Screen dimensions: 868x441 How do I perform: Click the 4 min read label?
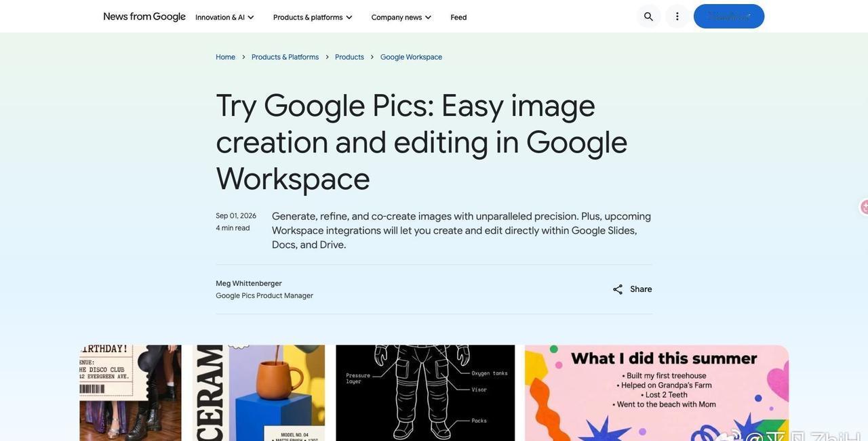coord(233,228)
